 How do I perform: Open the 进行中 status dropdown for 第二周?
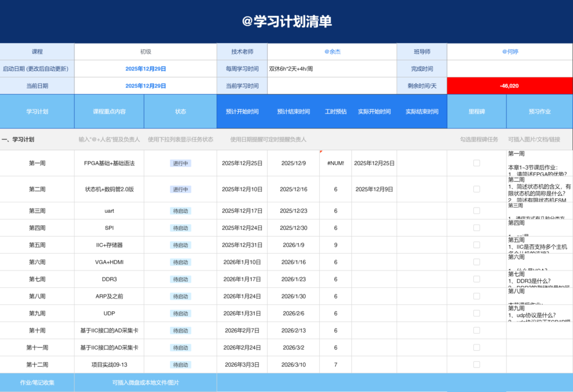click(180, 189)
